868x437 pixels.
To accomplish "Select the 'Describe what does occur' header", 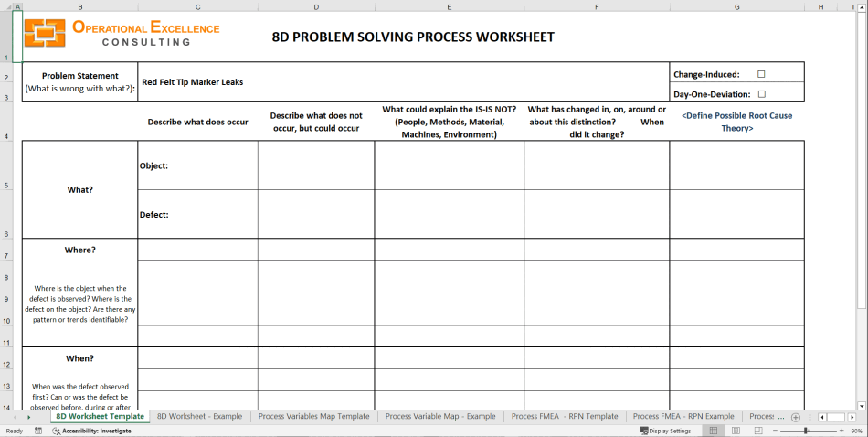I will pyautogui.click(x=197, y=122).
